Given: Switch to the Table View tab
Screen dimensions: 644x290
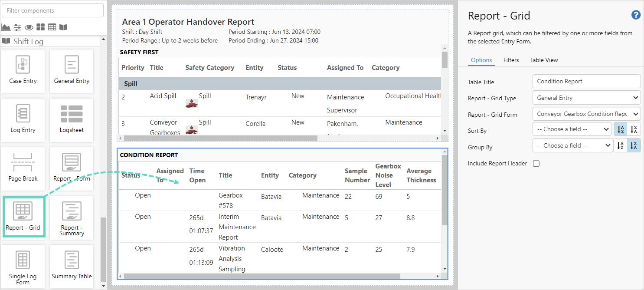Looking at the screenshot, I should point(544,60).
